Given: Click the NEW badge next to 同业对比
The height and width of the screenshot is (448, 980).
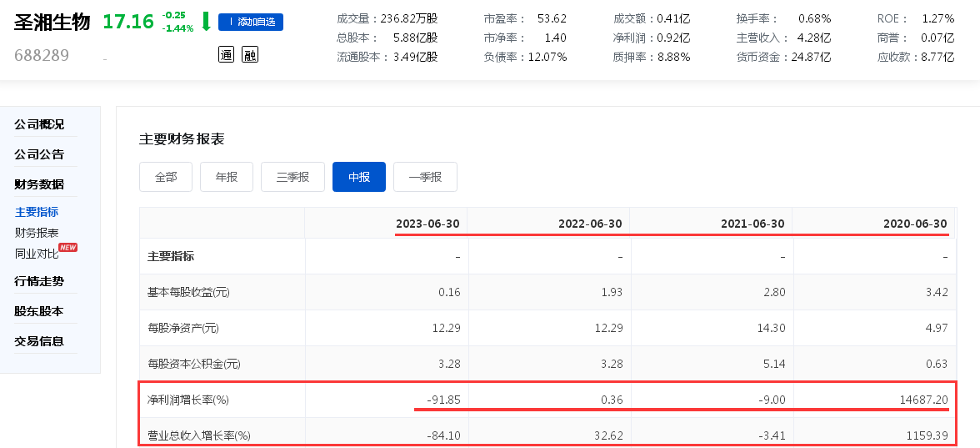Looking at the screenshot, I should (x=67, y=247).
